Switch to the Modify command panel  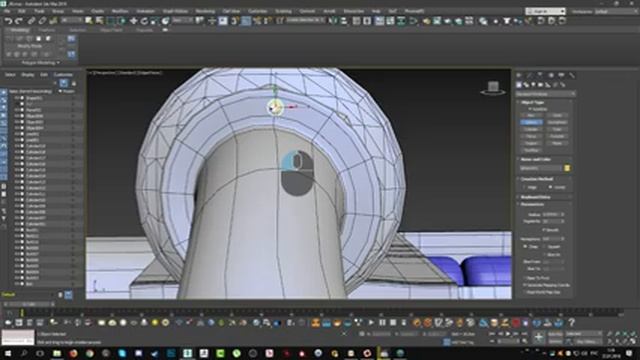529,76
